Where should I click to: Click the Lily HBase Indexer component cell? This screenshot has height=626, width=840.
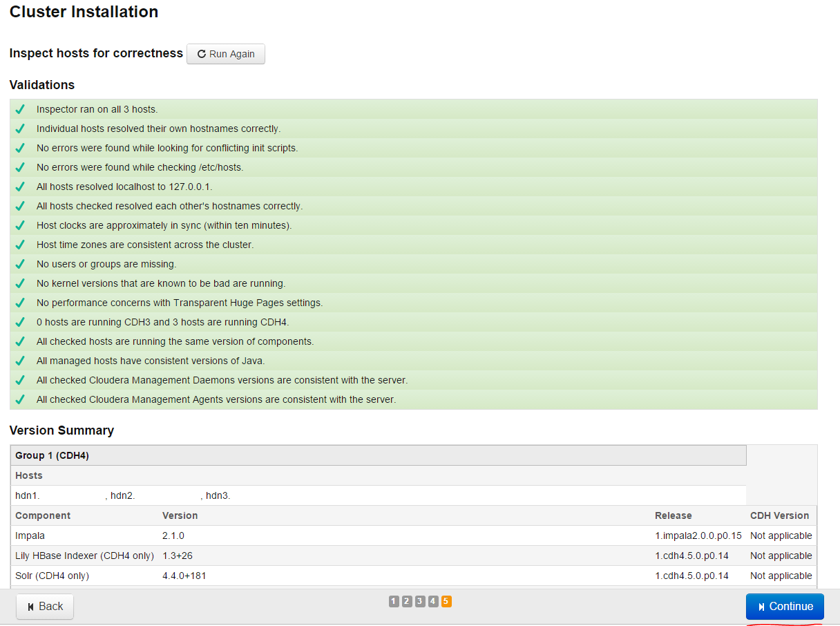[x=84, y=556]
